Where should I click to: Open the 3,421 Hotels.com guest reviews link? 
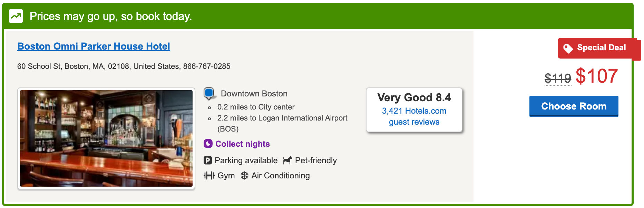pos(414,116)
